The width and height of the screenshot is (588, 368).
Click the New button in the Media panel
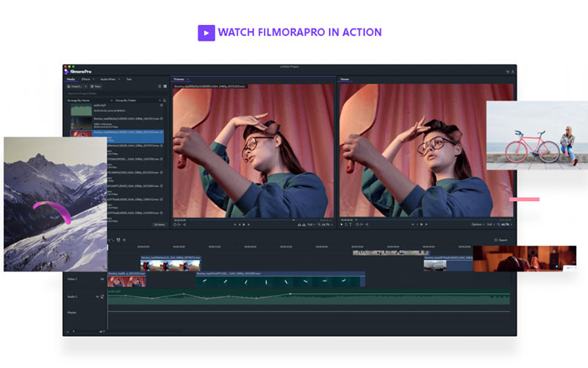tap(96, 86)
